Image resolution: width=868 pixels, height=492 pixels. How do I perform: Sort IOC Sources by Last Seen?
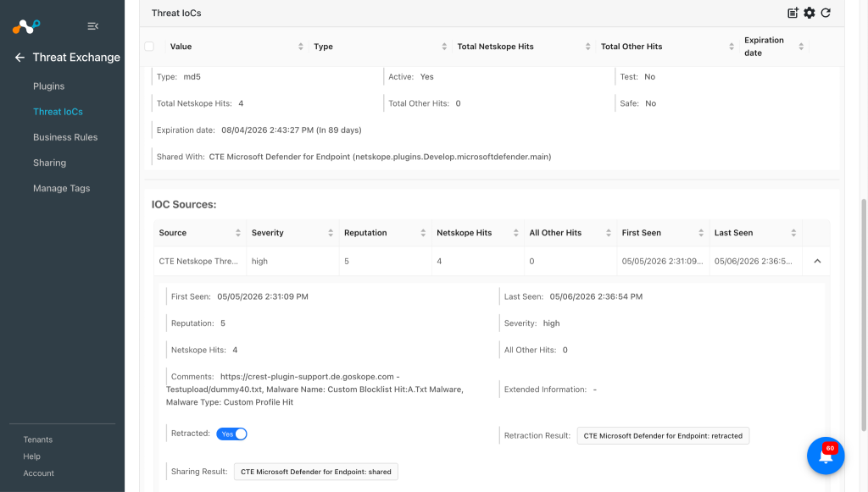click(x=793, y=233)
